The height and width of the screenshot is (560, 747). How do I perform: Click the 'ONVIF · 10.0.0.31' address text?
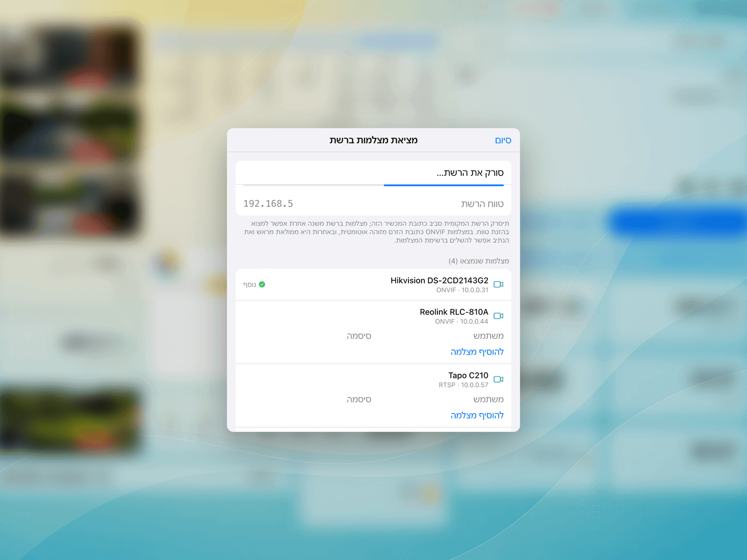(x=462, y=290)
